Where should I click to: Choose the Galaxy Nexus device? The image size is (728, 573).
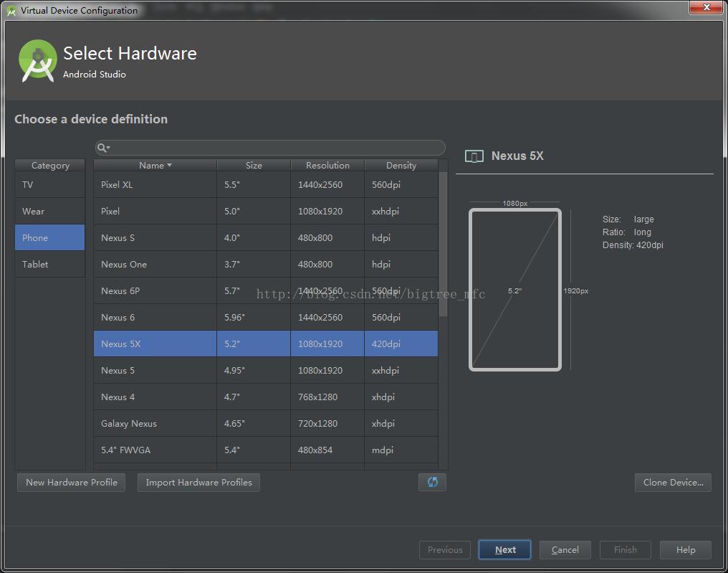pyautogui.click(x=266, y=423)
